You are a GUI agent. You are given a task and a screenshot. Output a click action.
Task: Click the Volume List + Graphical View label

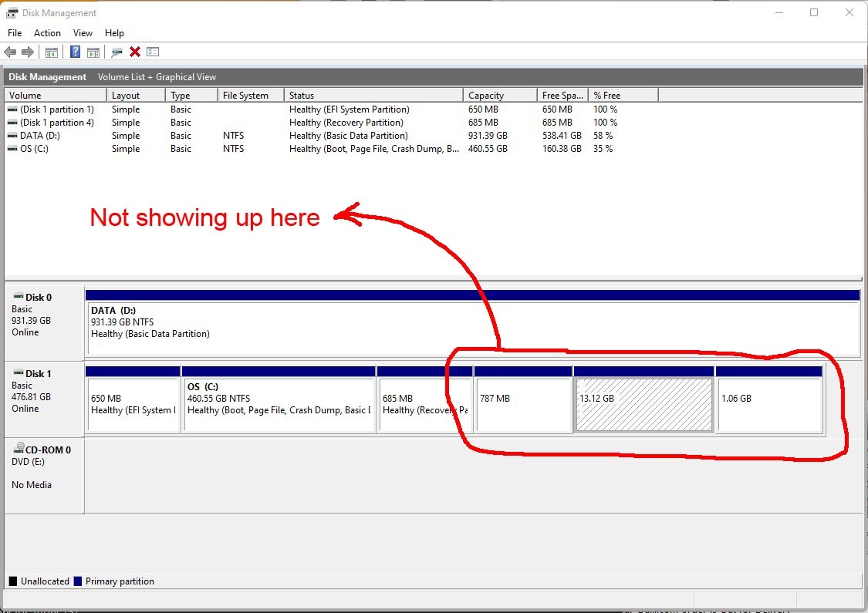coord(157,77)
